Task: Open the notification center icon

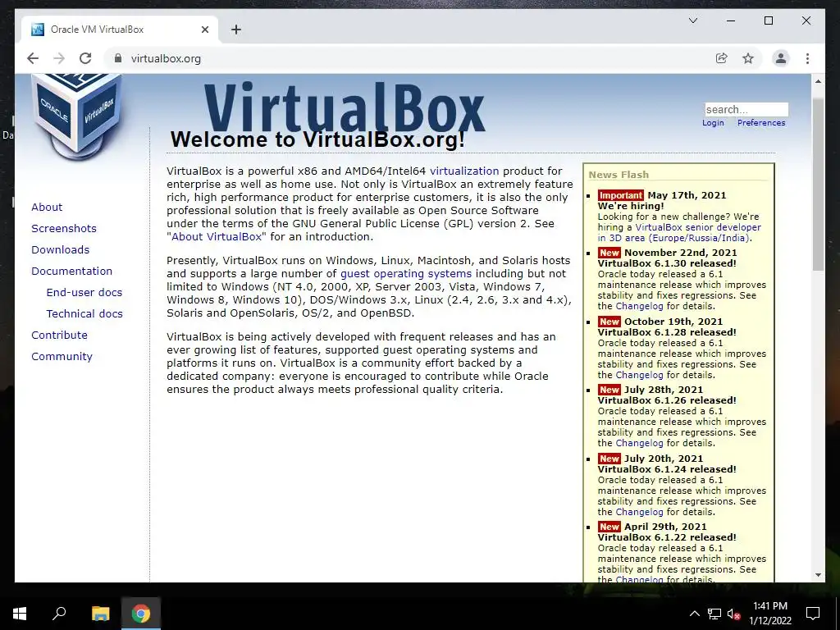Action: (813, 614)
